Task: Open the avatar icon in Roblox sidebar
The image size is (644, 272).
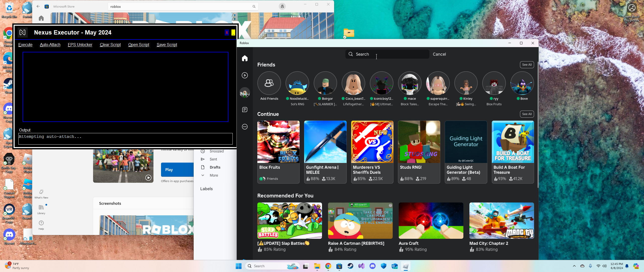Action: pyautogui.click(x=245, y=93)
